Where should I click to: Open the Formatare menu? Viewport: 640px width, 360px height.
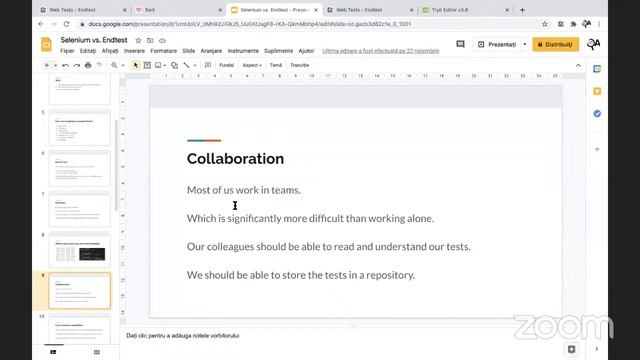click(x=164, y=51)
